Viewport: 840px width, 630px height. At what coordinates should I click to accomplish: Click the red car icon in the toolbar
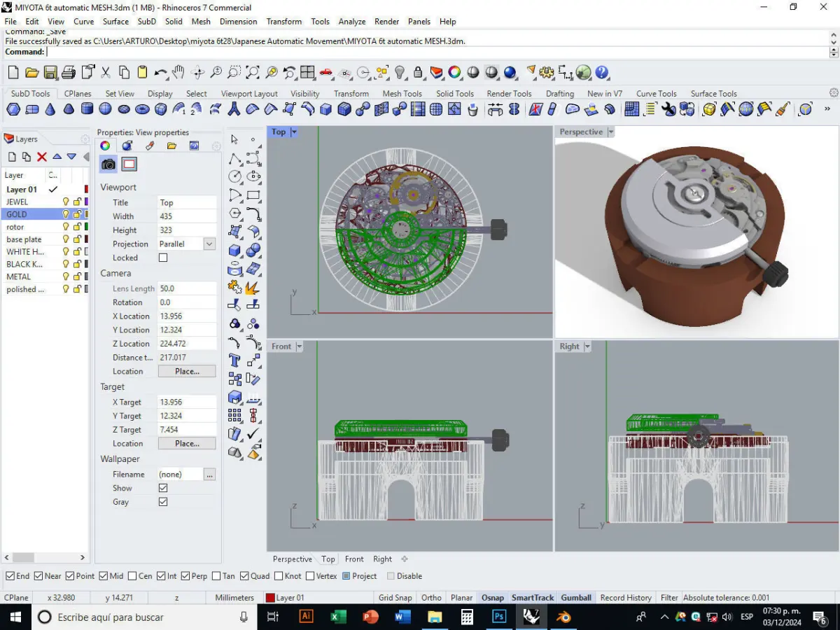coord(325,72)
